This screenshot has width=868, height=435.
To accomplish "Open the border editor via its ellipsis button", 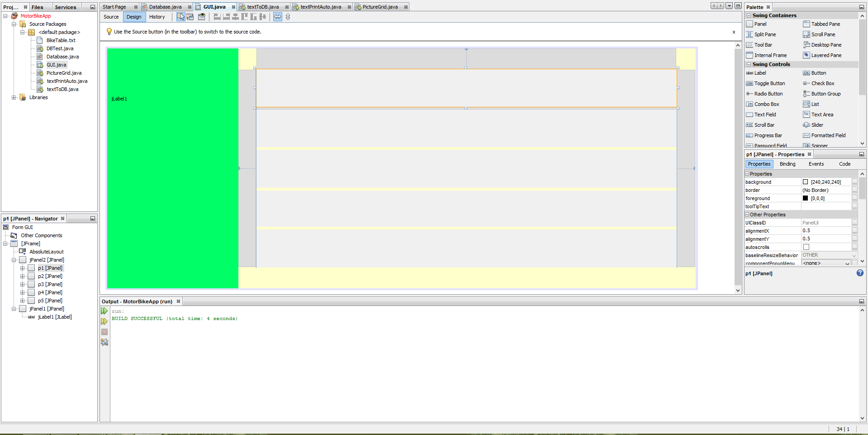I will (854, 190).
